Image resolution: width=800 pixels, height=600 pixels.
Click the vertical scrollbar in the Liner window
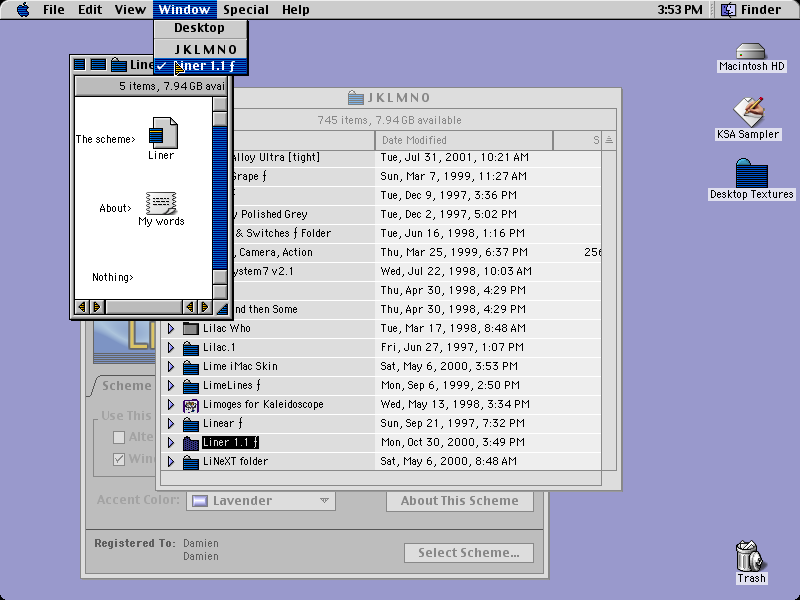click(220, 197)
